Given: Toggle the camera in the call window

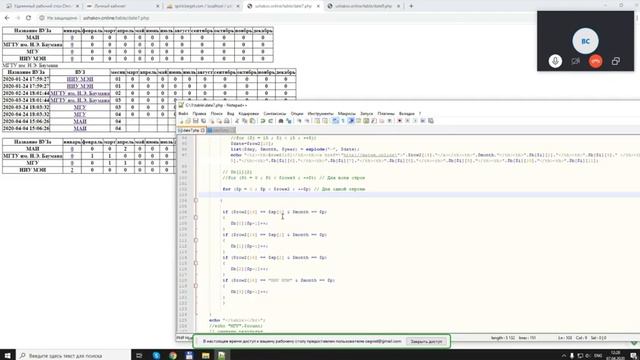Looking at the screenshot, I should (x=576, y=61).
